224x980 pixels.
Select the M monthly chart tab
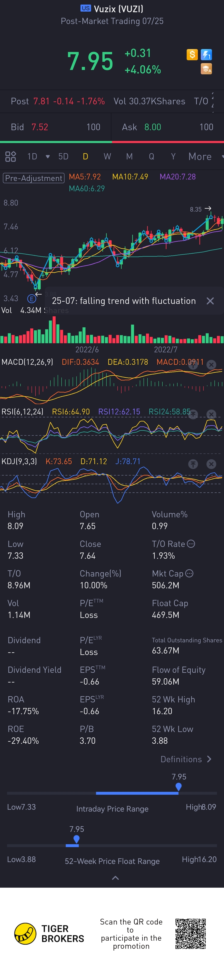129,156
